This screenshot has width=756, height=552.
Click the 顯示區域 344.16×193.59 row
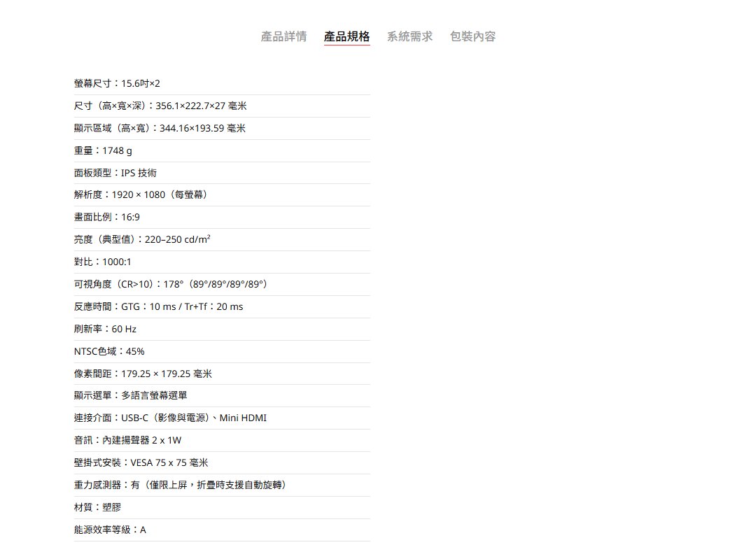[x=160, y=129]
